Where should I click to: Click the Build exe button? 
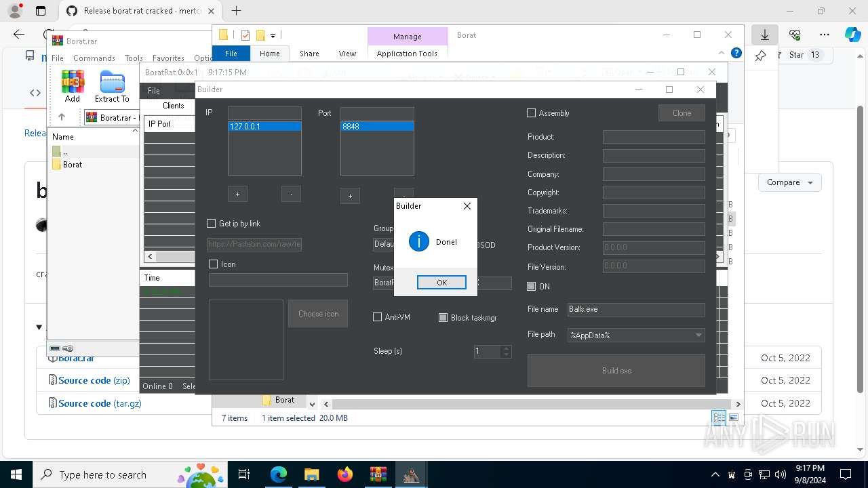point(616,371)
